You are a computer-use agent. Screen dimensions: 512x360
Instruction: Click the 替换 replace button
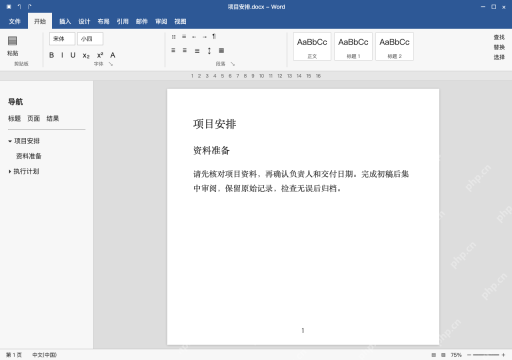coord(499,47)
